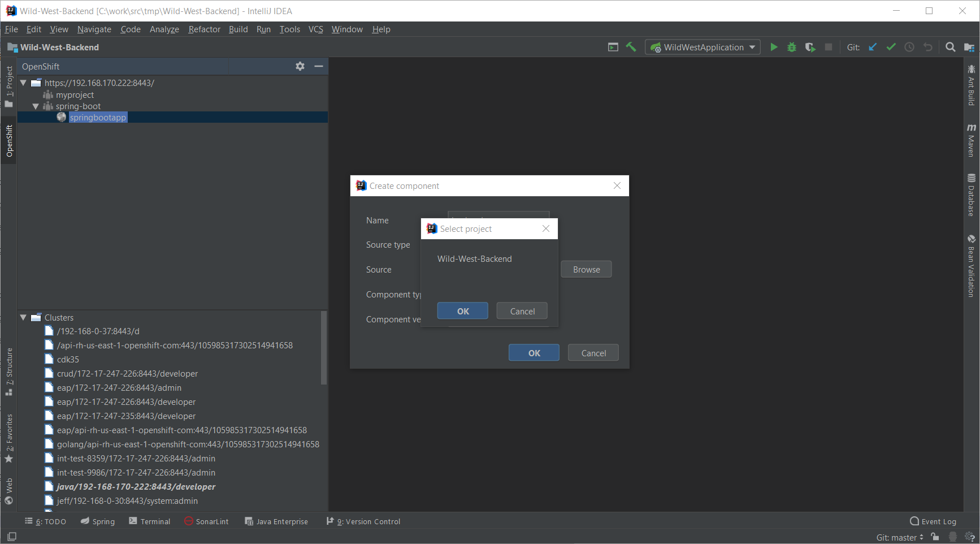Cancel the Select project dialog
The width and height of the screenshot is (980, 544).
[x=522, y=311]
